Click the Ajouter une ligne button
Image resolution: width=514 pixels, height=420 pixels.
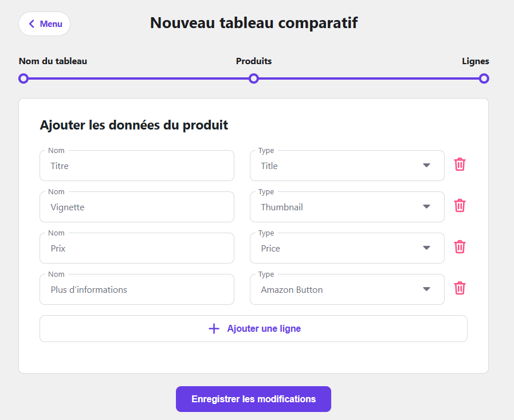click(x=253, y=328)
